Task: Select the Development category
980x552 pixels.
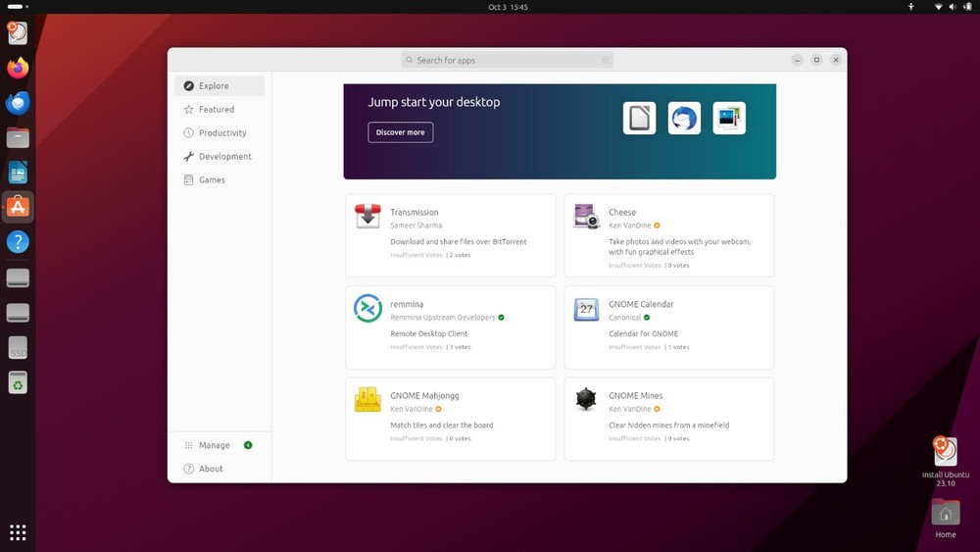Action: pos(220,156)
